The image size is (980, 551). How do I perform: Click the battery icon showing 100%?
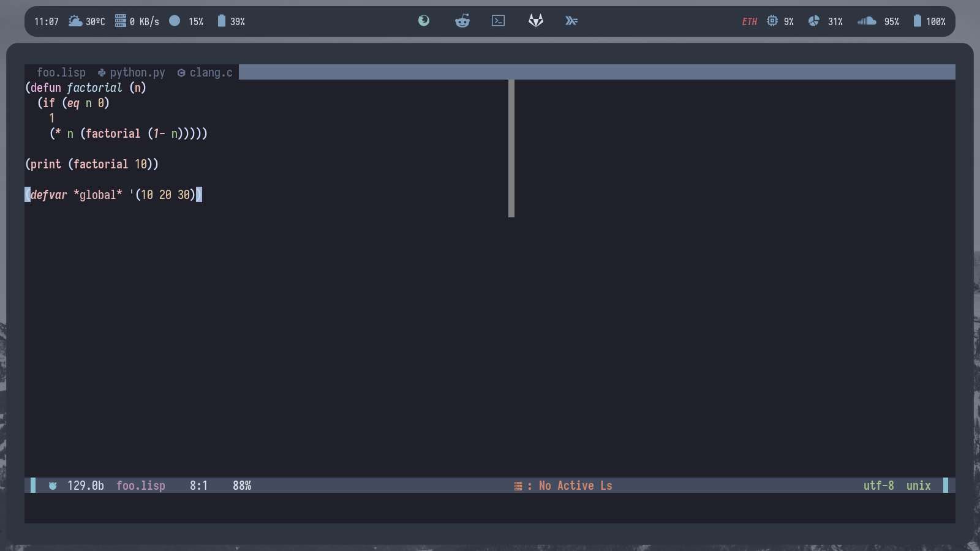tap(917, 21)
